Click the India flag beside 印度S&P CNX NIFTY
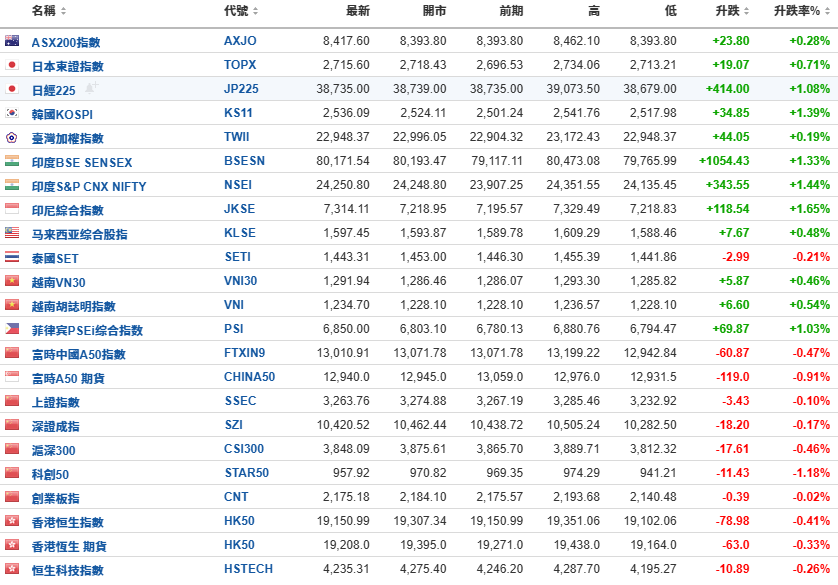838x585 pixels. tap(12, 185)
